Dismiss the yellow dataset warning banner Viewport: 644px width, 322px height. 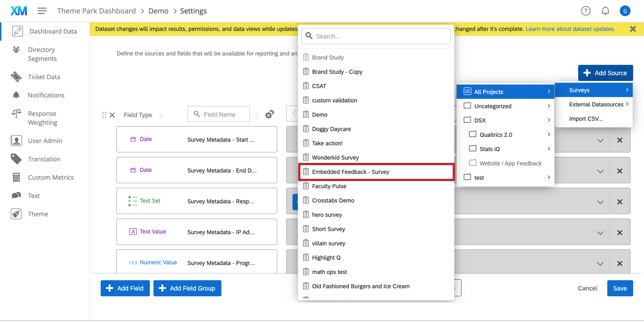click(633, 29)
